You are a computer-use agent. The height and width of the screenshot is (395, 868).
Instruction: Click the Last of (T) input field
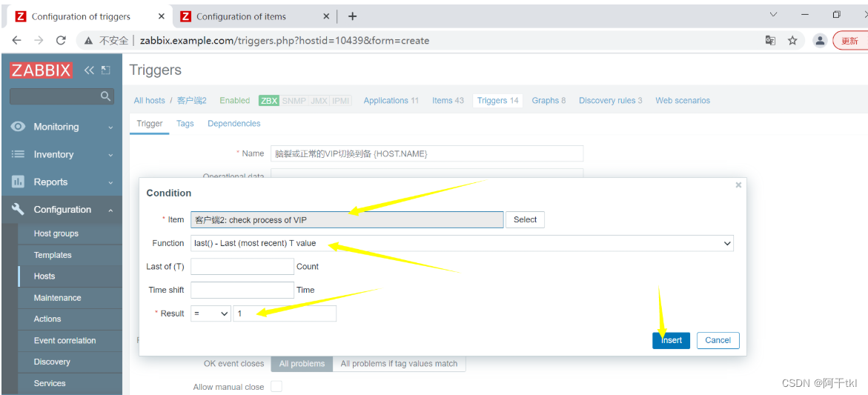(242, 266)
